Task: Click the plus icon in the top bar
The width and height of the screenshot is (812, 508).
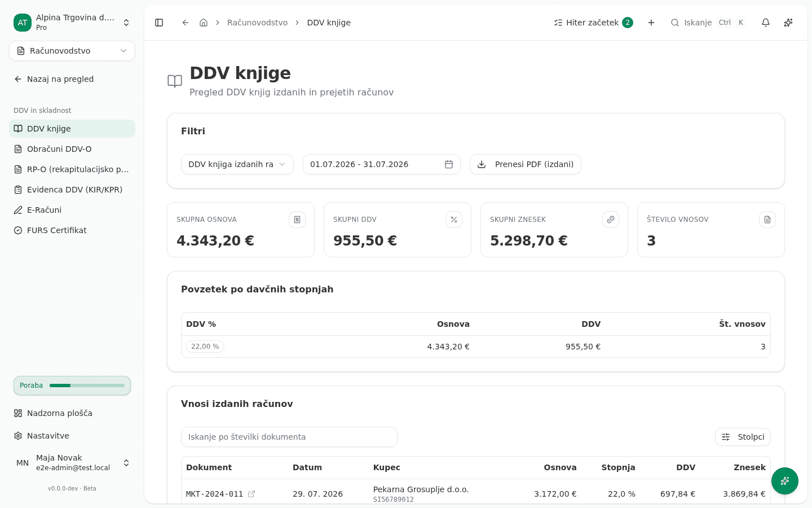Action: [x=651, y=23]
